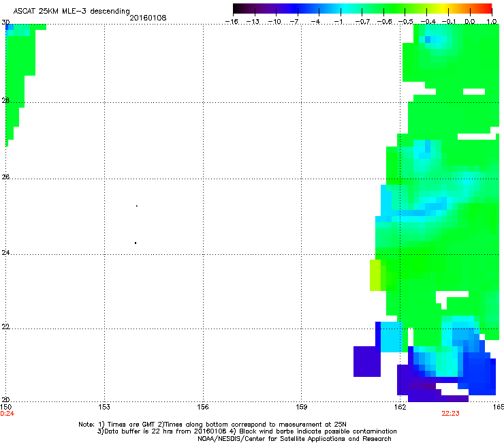Click the 153 longitude axis label
Viewport: 504px width, 443px height.
[104, 407]
